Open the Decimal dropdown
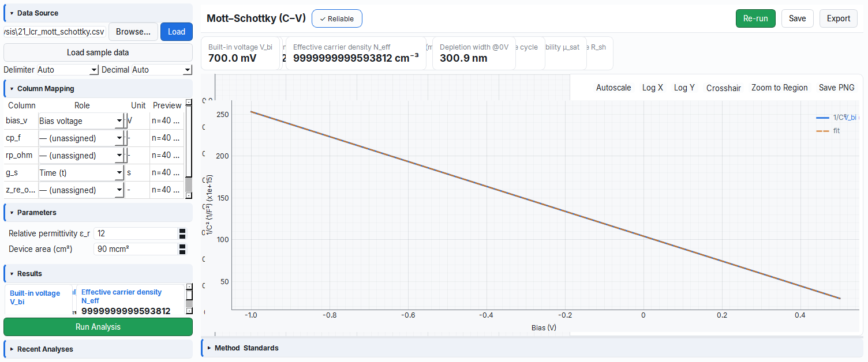 click(162, 70)
